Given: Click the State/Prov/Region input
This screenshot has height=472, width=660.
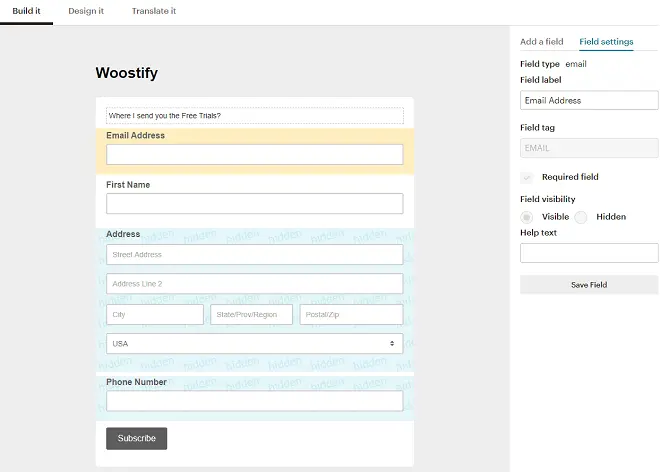Looking at the screenshot, I should click(251, 315).
